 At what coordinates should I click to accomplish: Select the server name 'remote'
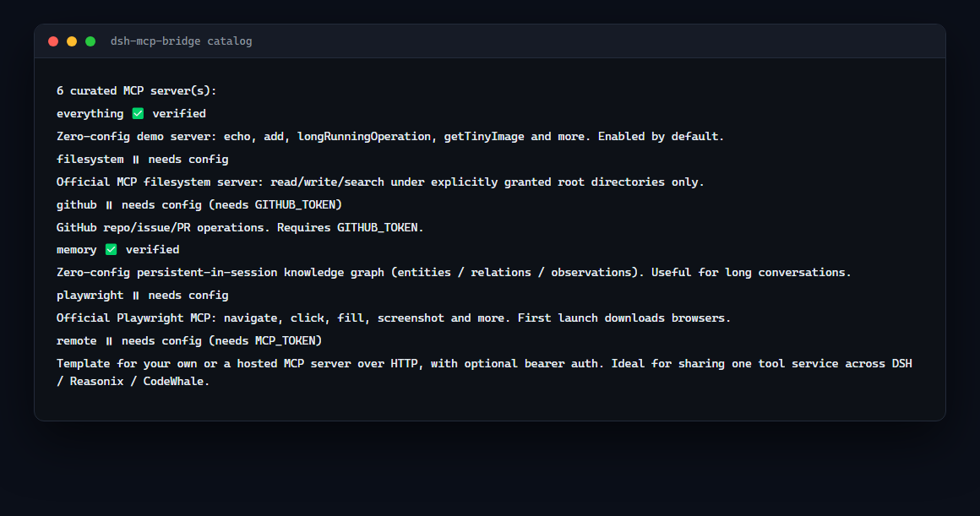(77, 340)
